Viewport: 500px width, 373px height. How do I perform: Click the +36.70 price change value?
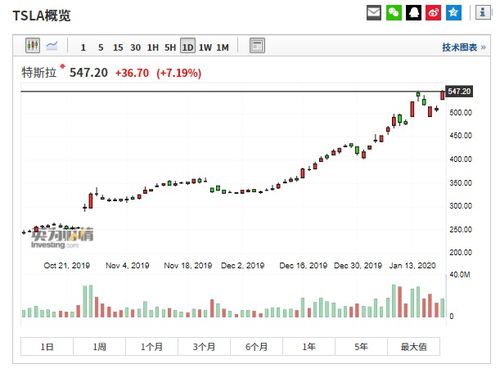click(132, 73)
